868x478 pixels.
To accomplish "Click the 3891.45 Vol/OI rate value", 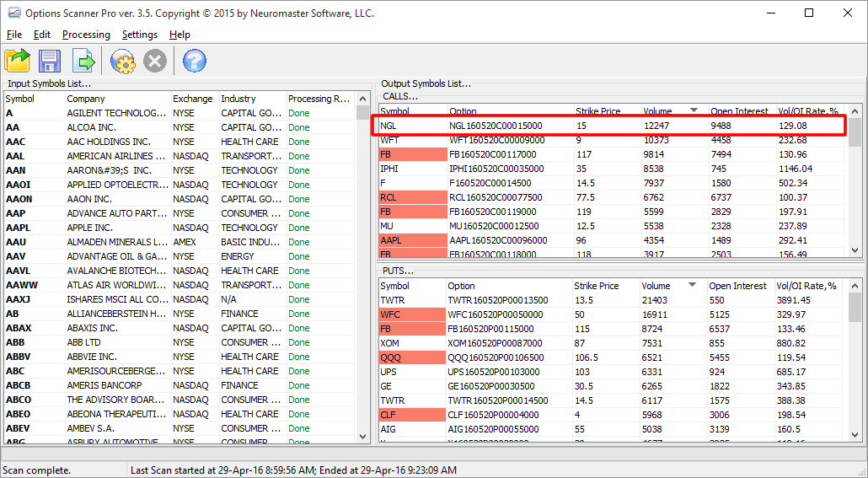I will click(x=793, y=300).
